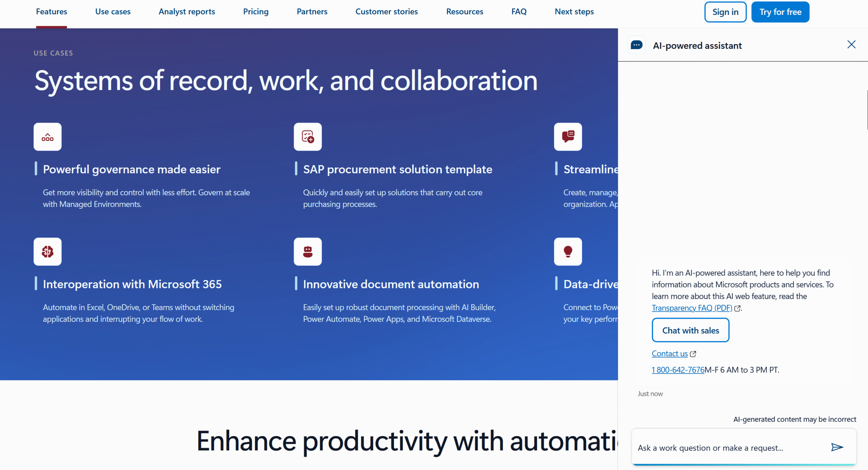
Task: Click the Data-driven lightbulb icon
Action: tap(568, 251)
